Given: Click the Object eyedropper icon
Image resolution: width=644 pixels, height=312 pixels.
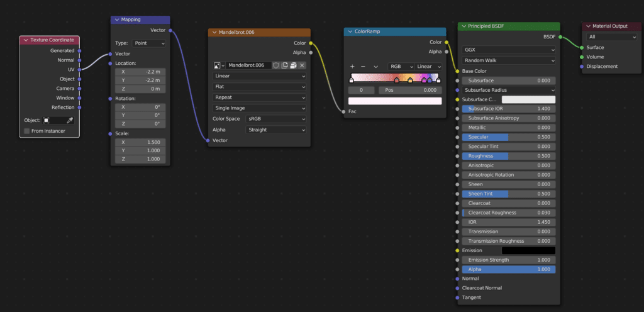Looking at the screenshot, I should pos(70,120).
